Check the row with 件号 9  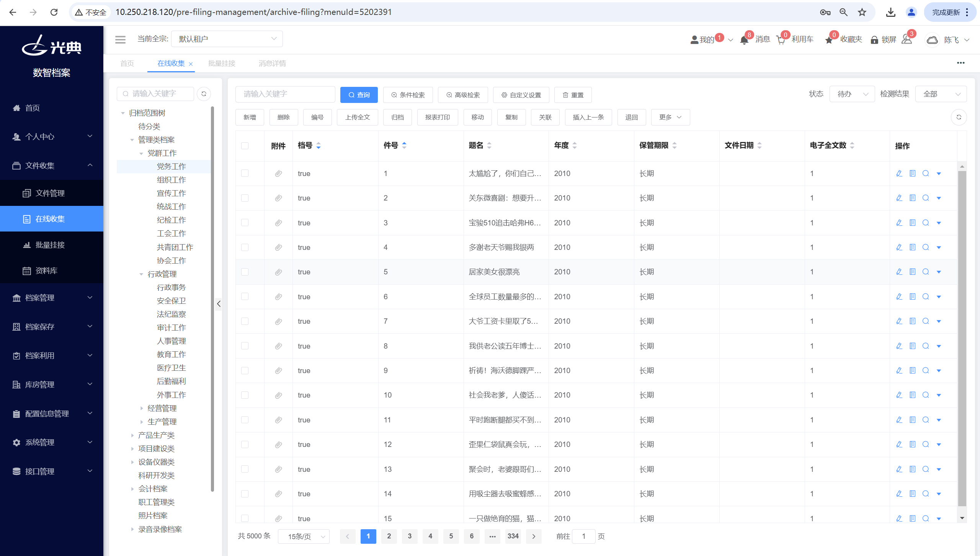(x=245, y=370)
